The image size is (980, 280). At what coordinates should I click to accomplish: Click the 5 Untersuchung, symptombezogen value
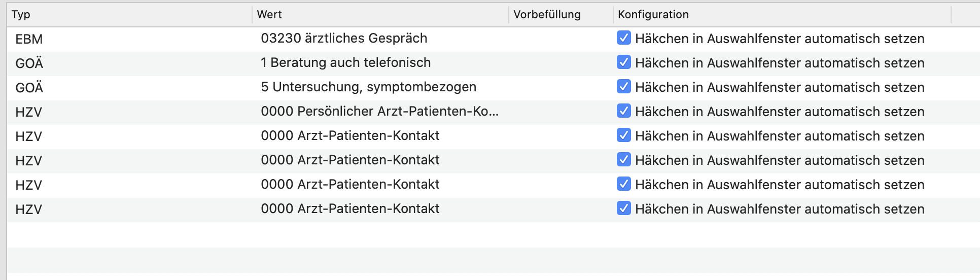click(368, 87)
